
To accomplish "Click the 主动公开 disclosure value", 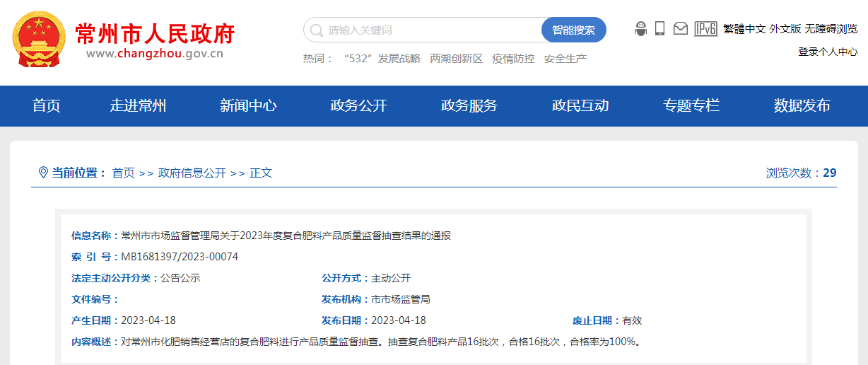I will point(391,278).
